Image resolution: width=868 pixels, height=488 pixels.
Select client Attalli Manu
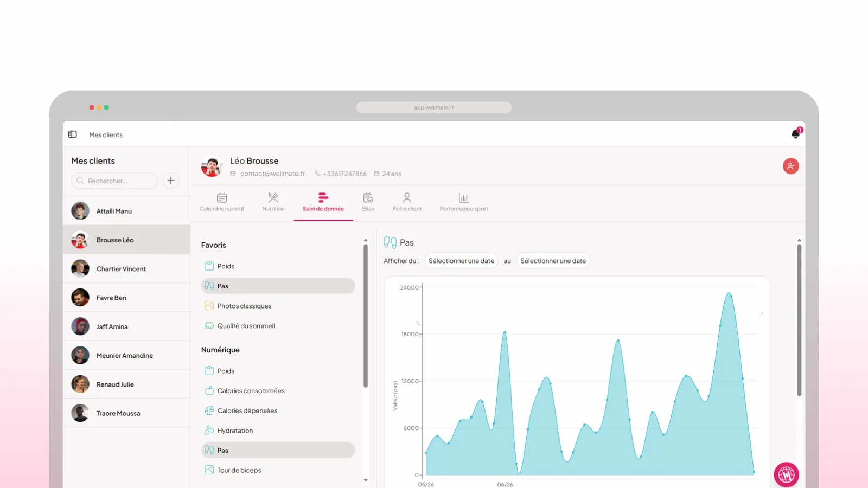[126, 211]
